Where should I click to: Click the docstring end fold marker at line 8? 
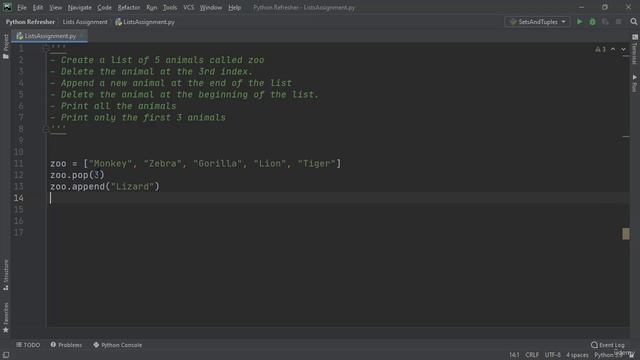tap(46, 129)
